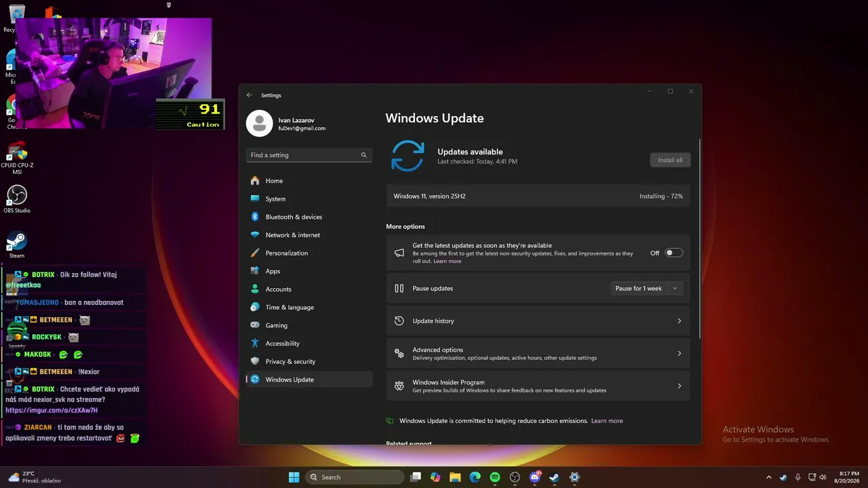Click the fuDev1@gmail.com account email
The image size is (868, 488).
pos(302,128)
